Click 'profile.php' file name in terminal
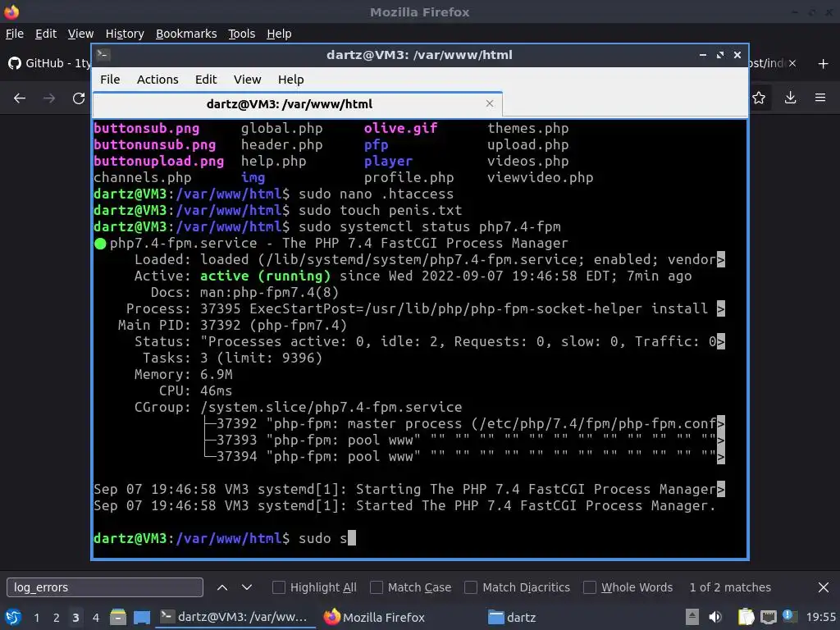 pos(409,178)
